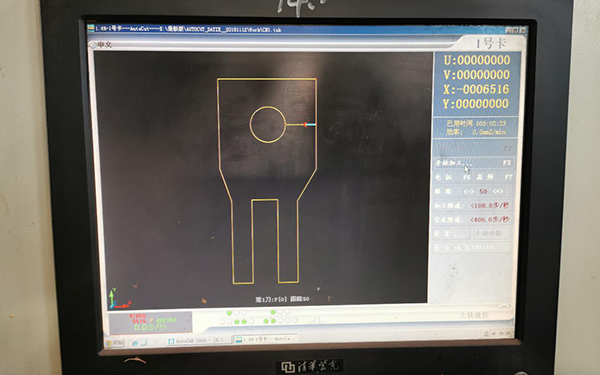The image size is (600, 375).
Task: Click the 关于 about version button
Action: click(x=472, y=248)
